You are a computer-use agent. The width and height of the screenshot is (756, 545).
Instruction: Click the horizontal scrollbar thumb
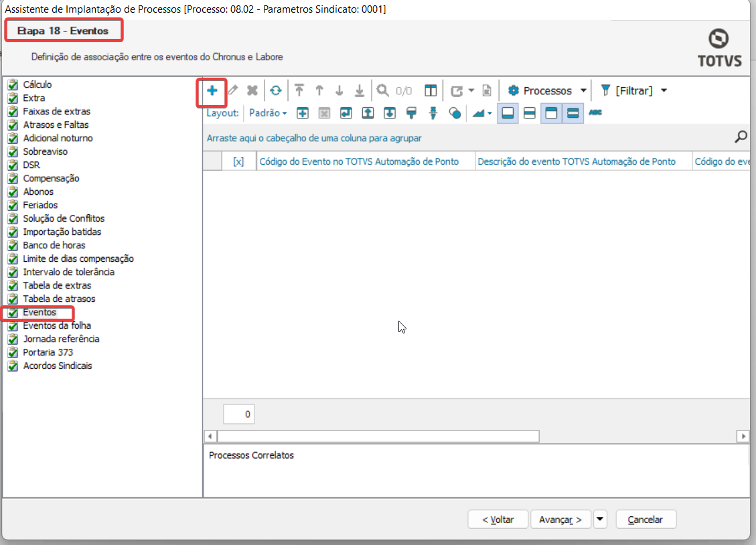[378, 436]
